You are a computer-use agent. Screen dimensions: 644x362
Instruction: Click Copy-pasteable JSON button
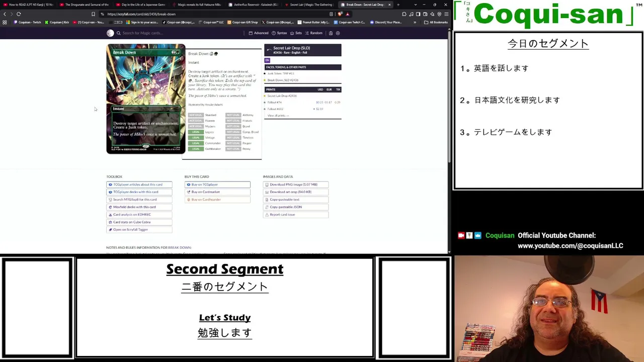pyautogui.click(x=296, y=207)
